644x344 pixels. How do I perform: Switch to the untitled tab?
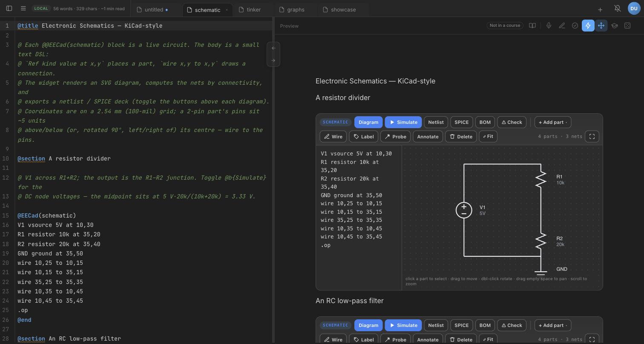(x=154, y=9)
